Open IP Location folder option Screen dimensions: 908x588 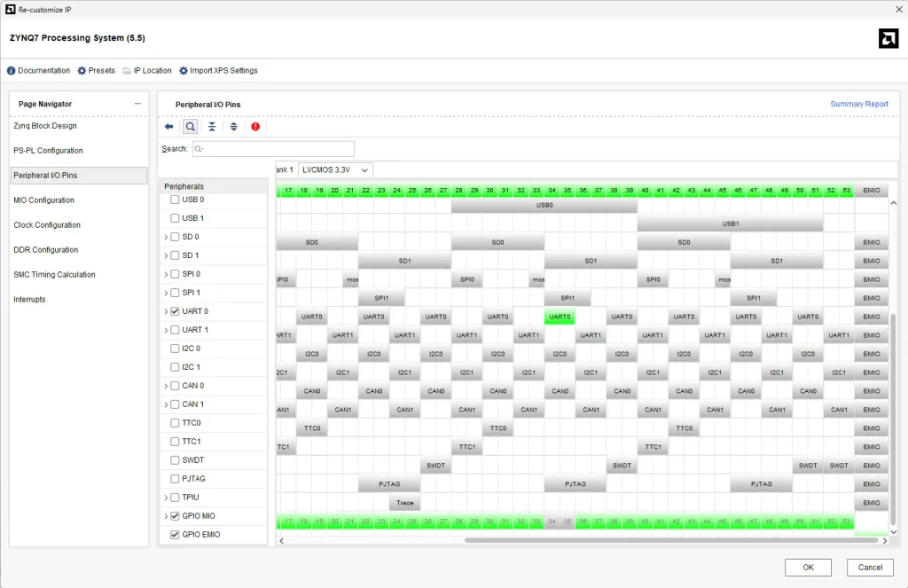pos(147,71)
